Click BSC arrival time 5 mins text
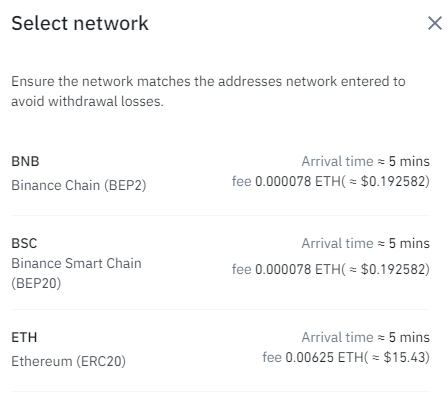 coord(366,243)
